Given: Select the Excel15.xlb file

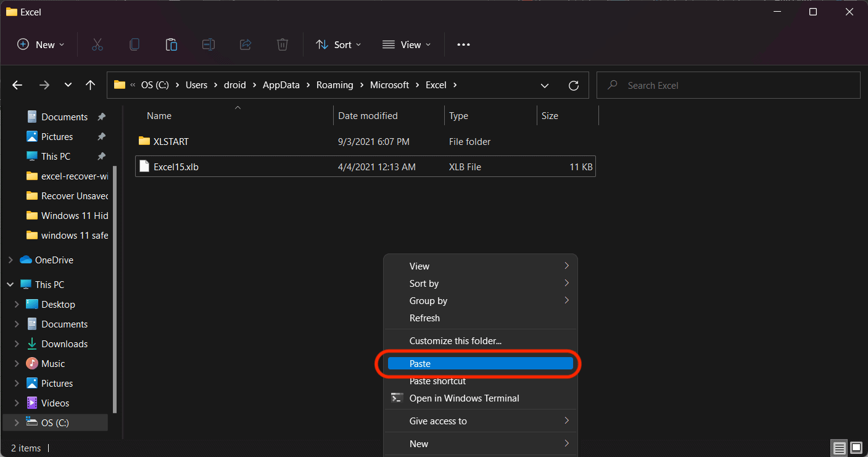Looking at the screenshot, I should pyautogui.click(x=176, y=167).
